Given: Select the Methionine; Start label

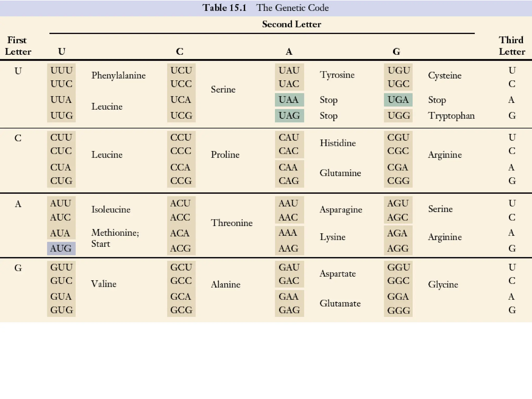Looking at the screenshot, I should [115, 238].
